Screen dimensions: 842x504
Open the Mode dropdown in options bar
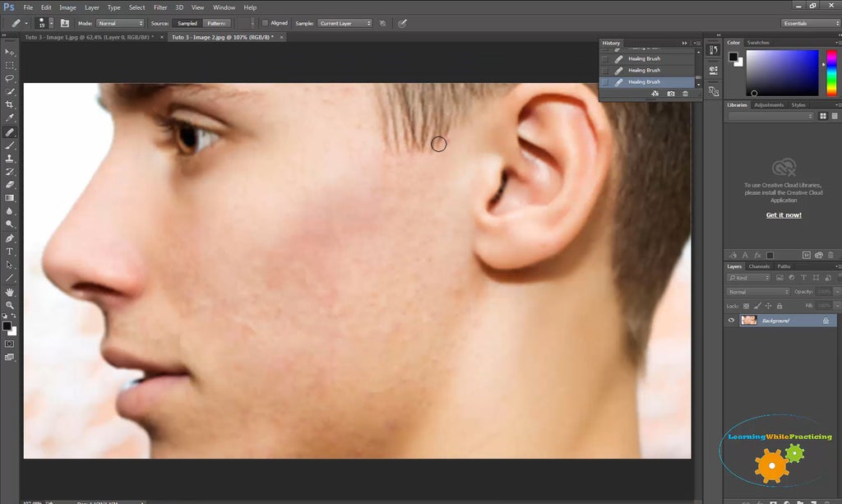pos(120,22)
